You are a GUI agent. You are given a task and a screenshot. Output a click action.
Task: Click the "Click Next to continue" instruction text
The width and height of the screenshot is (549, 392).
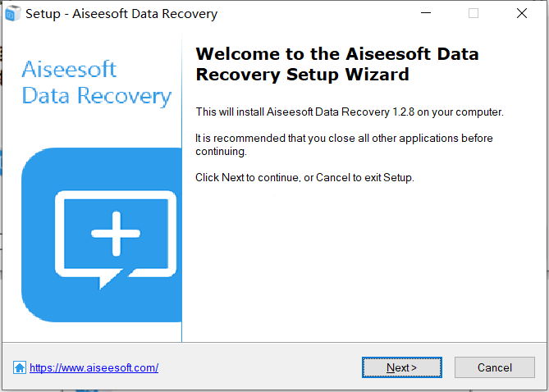click(x=304, y=177)
